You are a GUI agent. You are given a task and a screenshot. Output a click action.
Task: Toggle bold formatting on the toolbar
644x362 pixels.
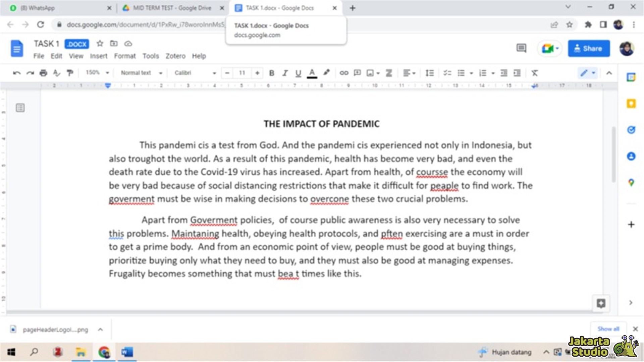[x=272, y=73]
